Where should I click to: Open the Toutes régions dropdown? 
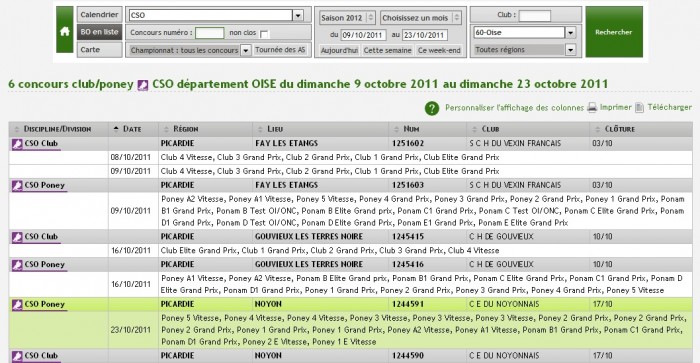570,50
